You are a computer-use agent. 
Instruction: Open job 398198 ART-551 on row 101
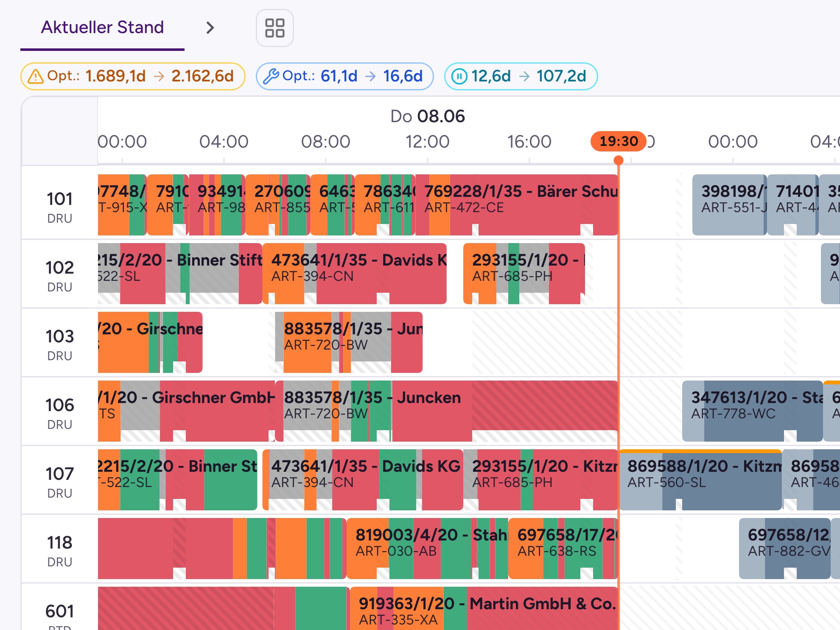(729, 204)
